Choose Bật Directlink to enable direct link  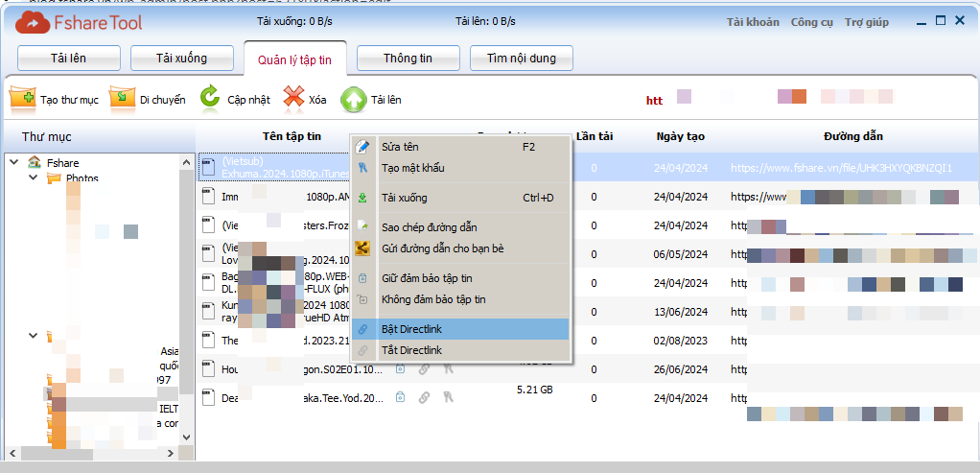pos(411,329)
